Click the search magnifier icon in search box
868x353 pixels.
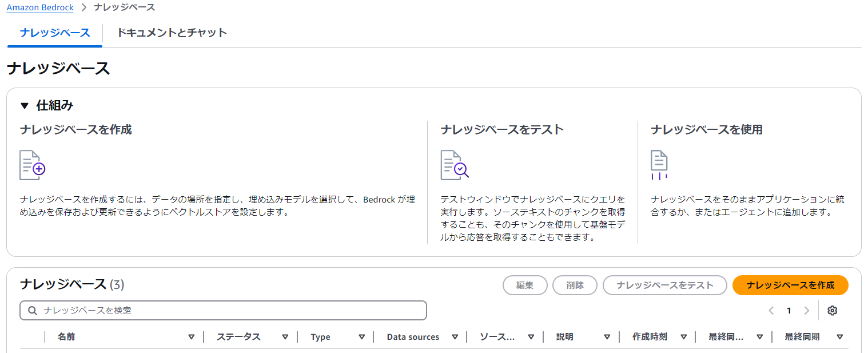32,310
